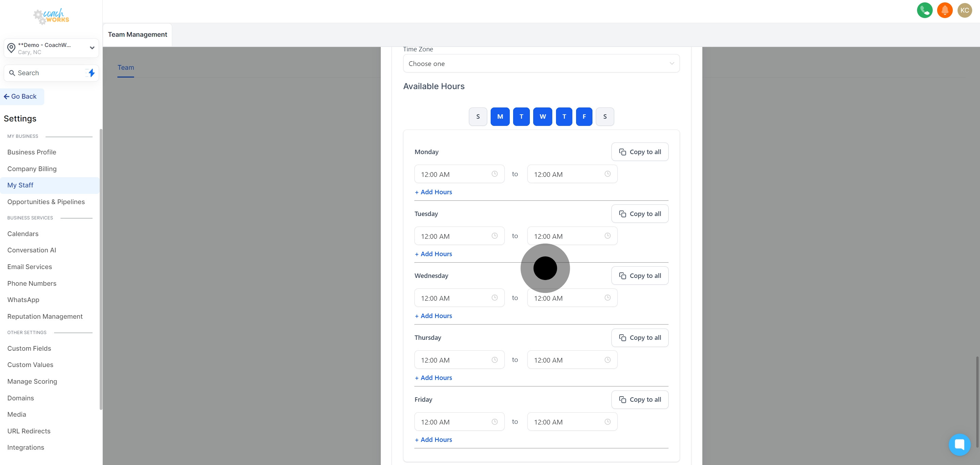The height and width of the screenshot is (465, 980).
Task: Select the Team tab
Action: (126, 68)
